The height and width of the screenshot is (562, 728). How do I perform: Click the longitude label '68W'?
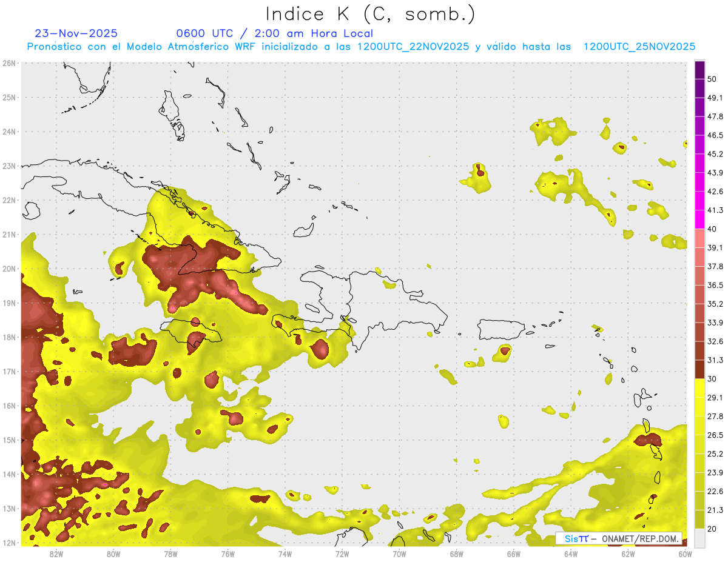(x=456, y=554)
